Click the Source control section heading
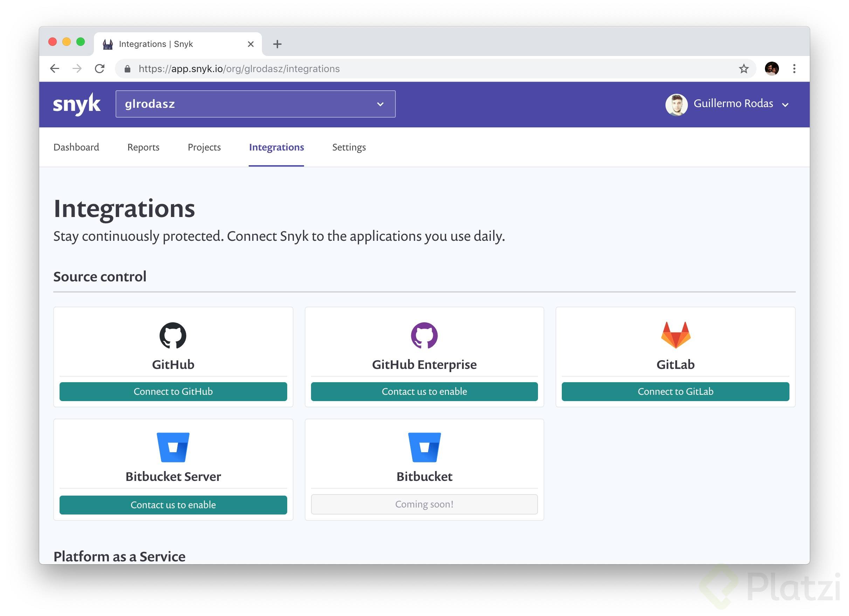The image size is (849, 616). coord(99,276)
